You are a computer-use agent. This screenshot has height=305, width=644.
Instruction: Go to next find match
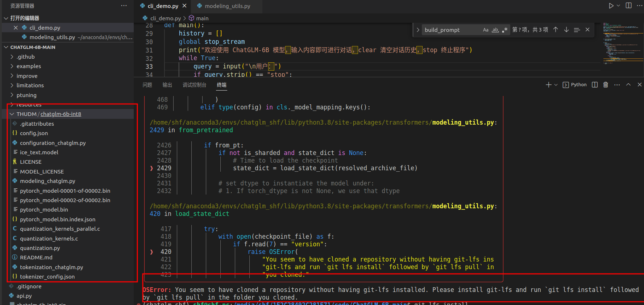(x=566, y=30)
